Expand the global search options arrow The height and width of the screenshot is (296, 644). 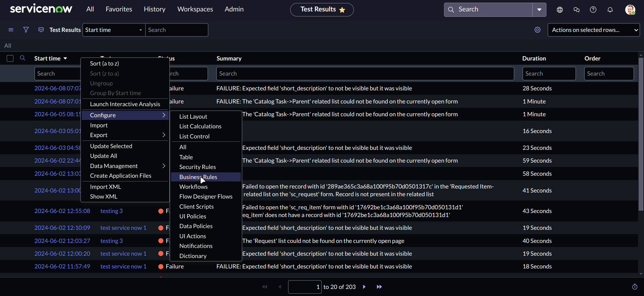(539, 10)
